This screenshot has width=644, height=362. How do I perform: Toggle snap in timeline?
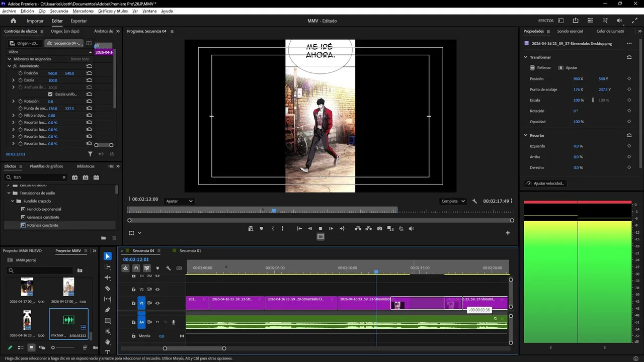click(x=136, y=268)
